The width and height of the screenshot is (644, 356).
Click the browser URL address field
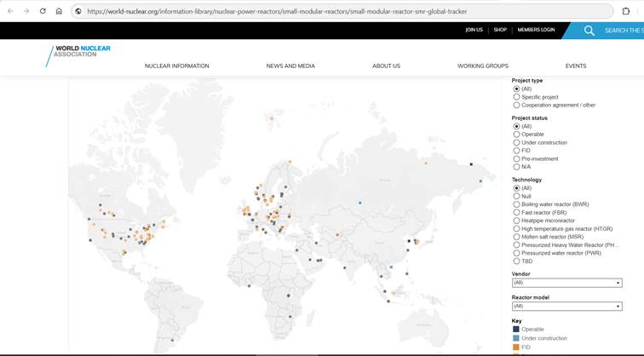(x=342, y=11)
